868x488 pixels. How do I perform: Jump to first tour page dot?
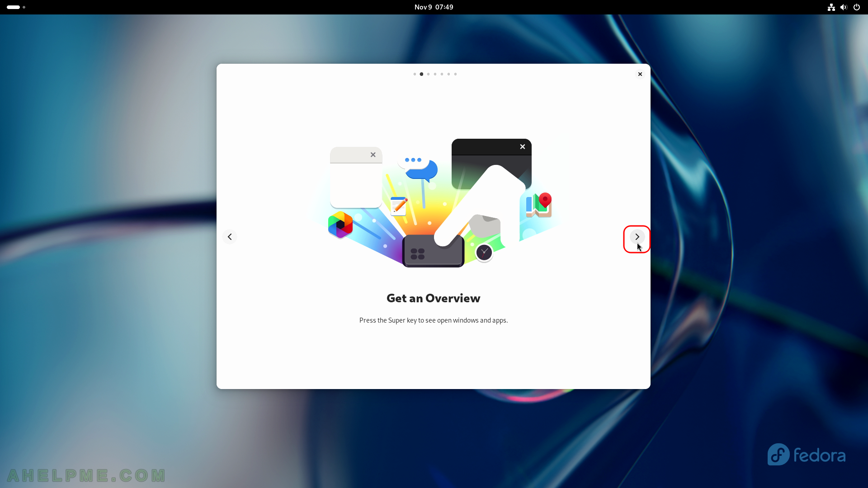[415, 74]
